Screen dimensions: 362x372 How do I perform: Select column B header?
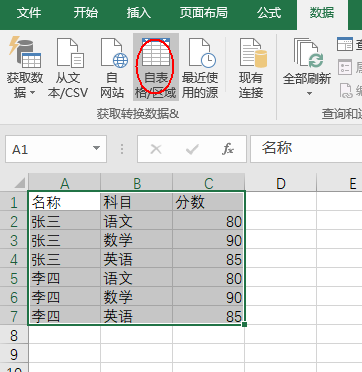coord(137,183)
